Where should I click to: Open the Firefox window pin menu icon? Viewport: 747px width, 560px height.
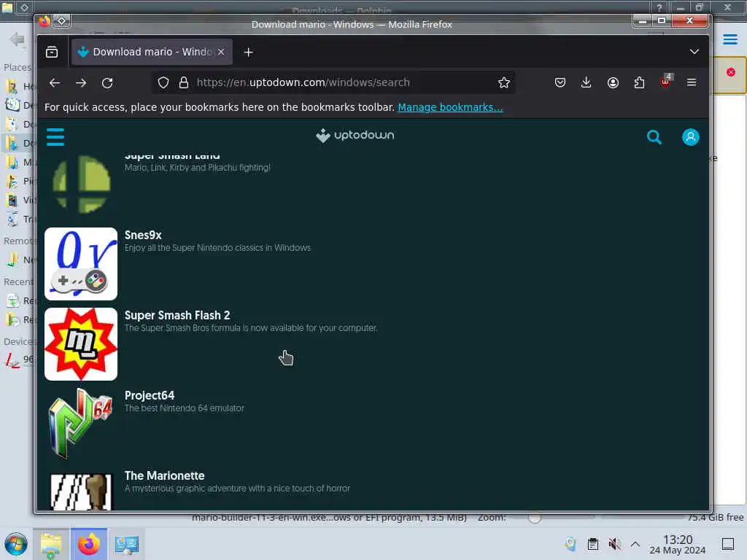(x=62, y=21)
